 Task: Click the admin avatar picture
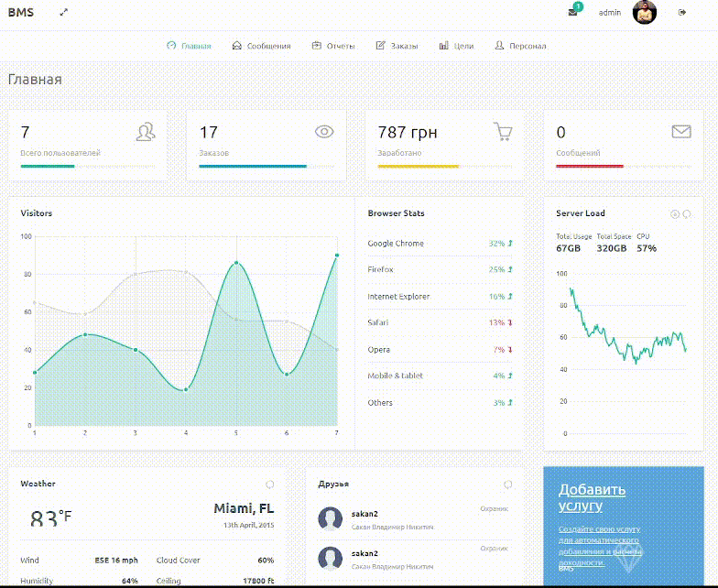click(x=645, y=13)
